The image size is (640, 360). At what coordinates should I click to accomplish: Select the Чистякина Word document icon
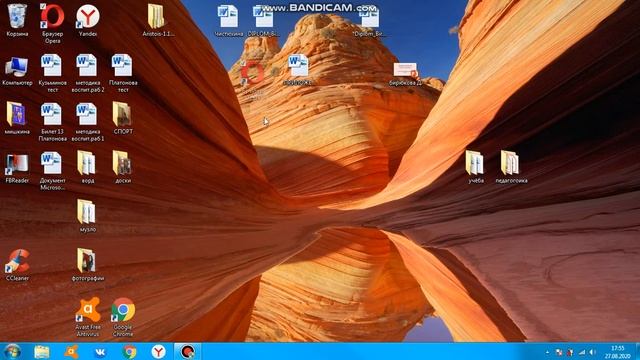pyautogui.click(x=228, y=20)
